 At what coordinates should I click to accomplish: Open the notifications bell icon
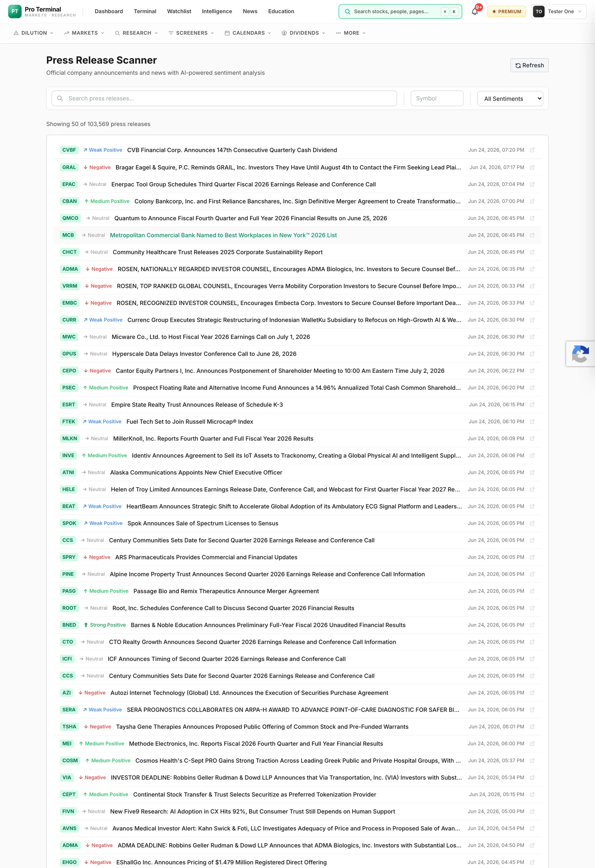475,12
